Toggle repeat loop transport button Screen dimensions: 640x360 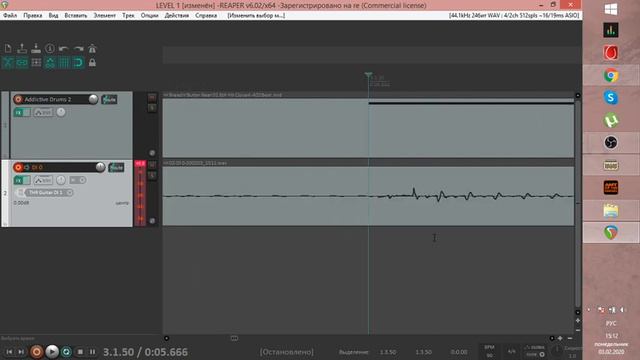pyautogui.click(x=67, y=351)
